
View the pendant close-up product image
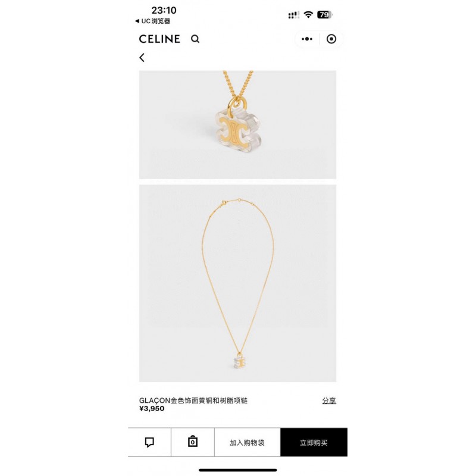237,125
